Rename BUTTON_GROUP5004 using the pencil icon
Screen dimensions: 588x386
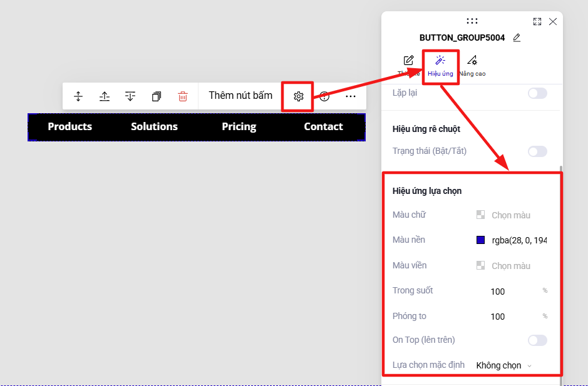pyautogui.click(x=517, y=38)
